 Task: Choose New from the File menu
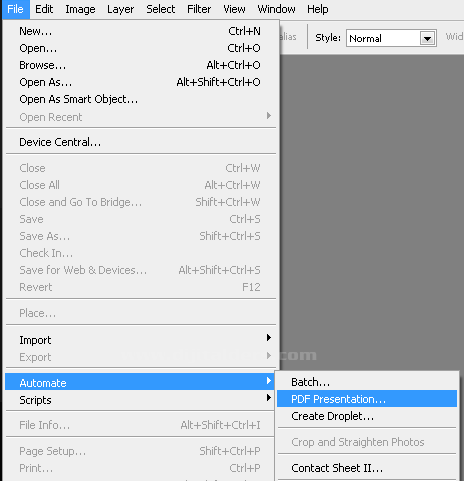[141, 31]
